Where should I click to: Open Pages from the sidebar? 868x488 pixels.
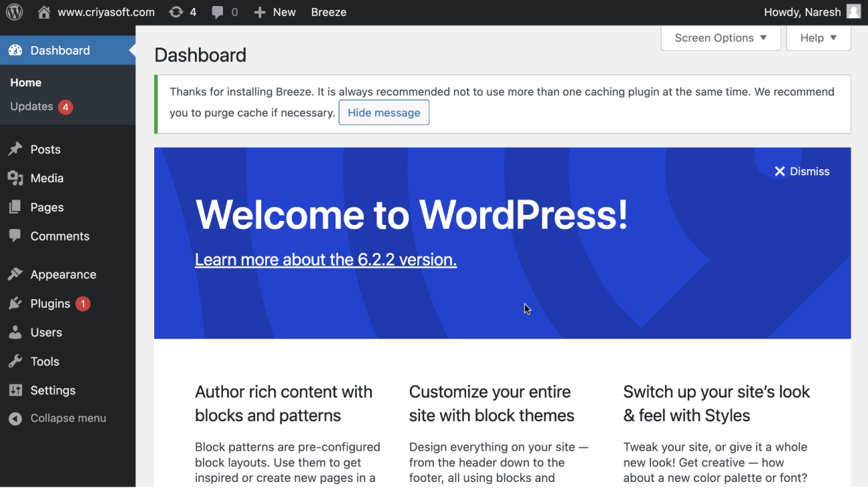click(68, 207)
